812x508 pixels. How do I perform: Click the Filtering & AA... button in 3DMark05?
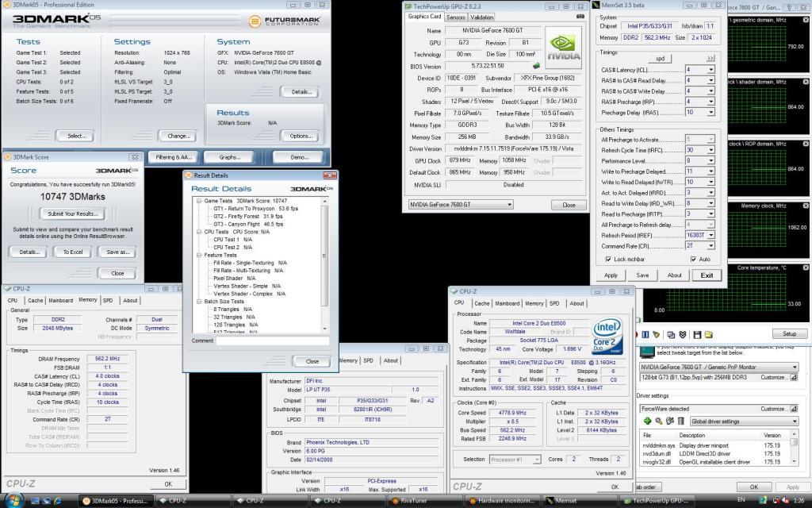click(x=174, y=157)
